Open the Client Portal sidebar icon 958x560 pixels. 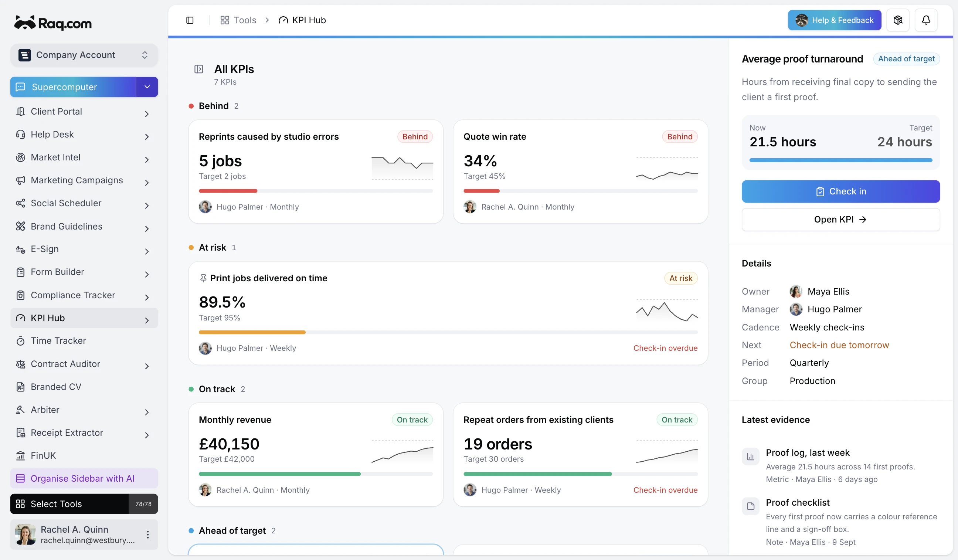[21, 111]
